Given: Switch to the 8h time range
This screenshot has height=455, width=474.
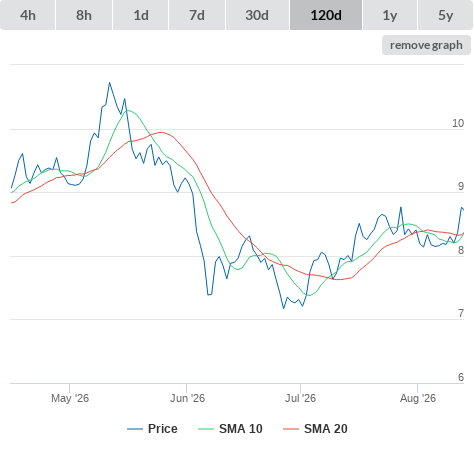Looking at the screenshot, I should pyautogui.click(x=84, y=15).
